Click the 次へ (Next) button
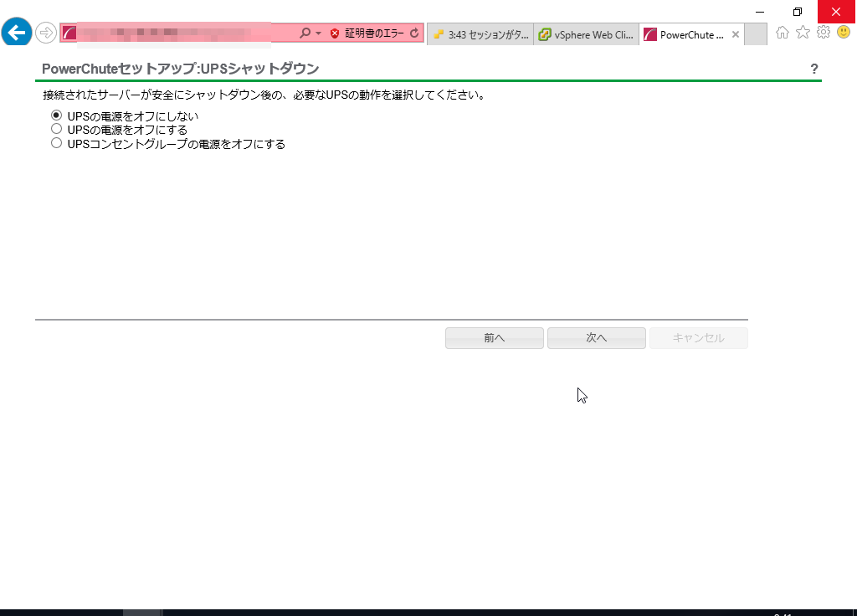Screen dimensions: 857x616 [596, 338]
